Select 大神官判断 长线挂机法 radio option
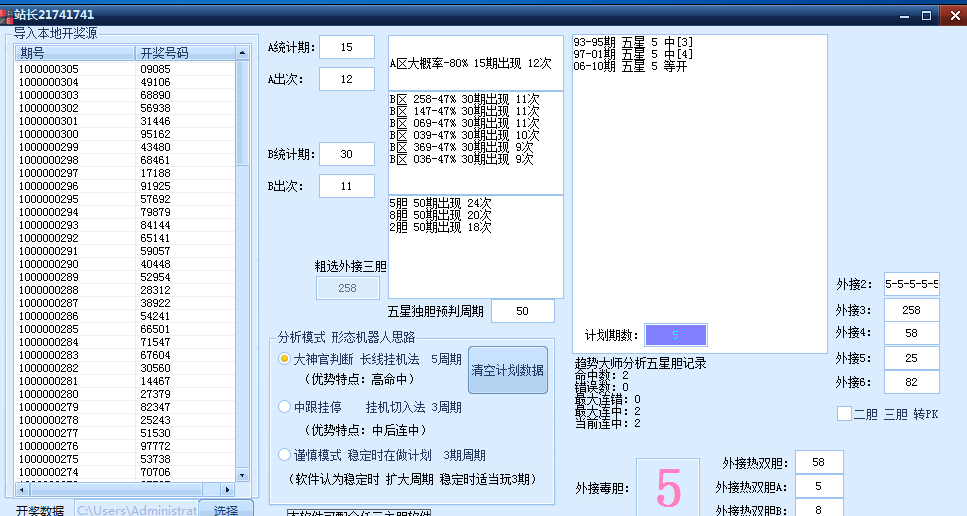 (284, 359)
